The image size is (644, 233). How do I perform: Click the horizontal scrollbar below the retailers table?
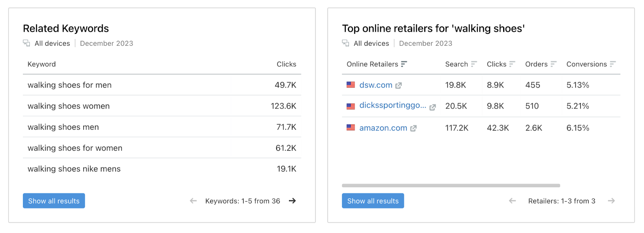(x=451, y=185)
